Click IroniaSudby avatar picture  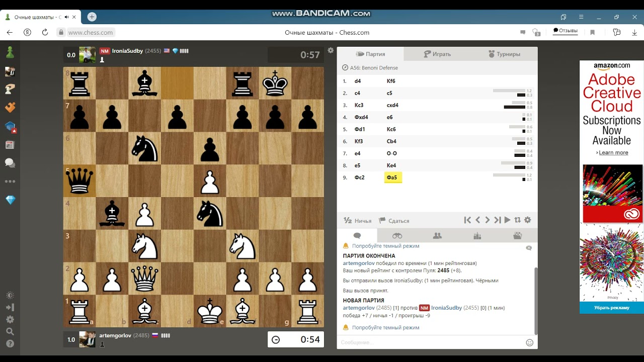pos(88,55)
